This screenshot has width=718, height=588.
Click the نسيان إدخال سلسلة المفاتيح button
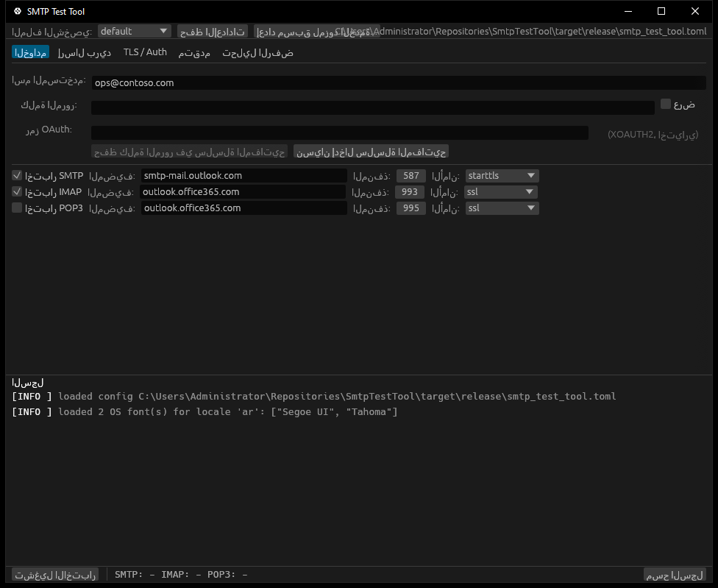(371, 152)
